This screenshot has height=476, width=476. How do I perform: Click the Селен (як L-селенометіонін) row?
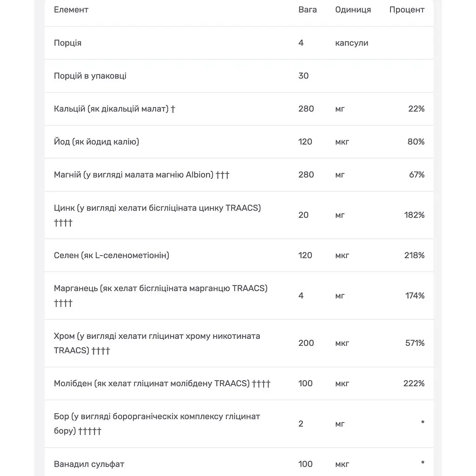[239, 255]
